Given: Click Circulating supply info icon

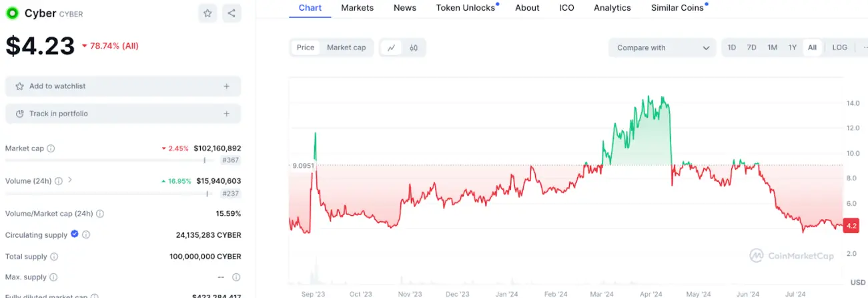Looking at the screenshot, I should 86,235.
